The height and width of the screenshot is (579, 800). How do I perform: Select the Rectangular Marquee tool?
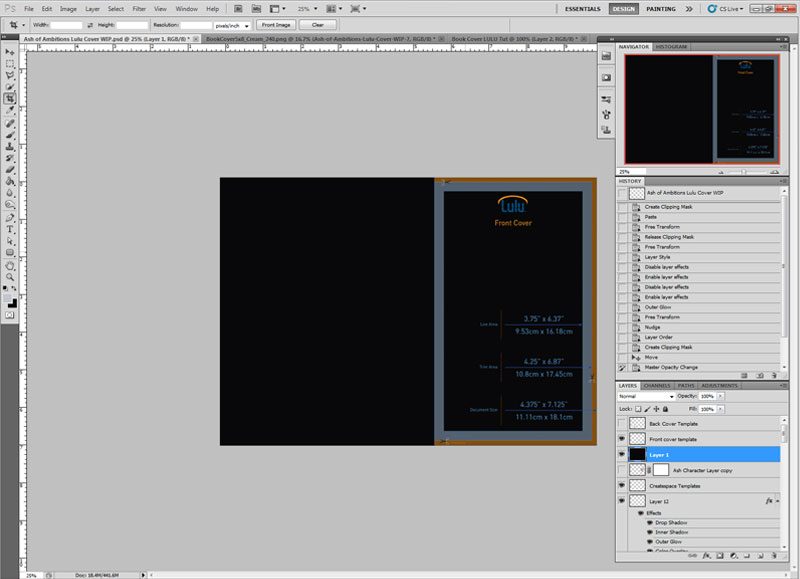(10, 62)
